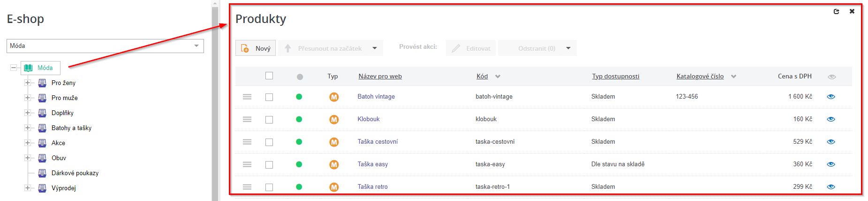Screen dimensions: 868x201
Task: Click the orange M icon for Taška easy
Action: (x=334, y=164)
